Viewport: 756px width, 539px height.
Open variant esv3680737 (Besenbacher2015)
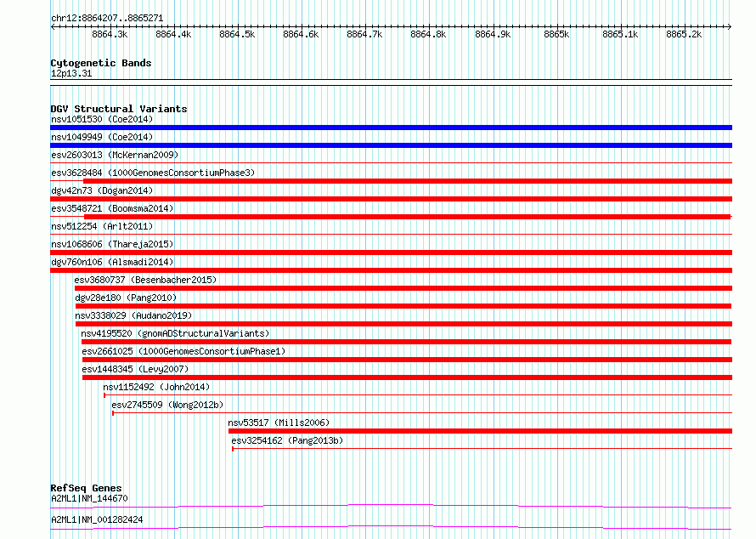click(x=145, y=280)
